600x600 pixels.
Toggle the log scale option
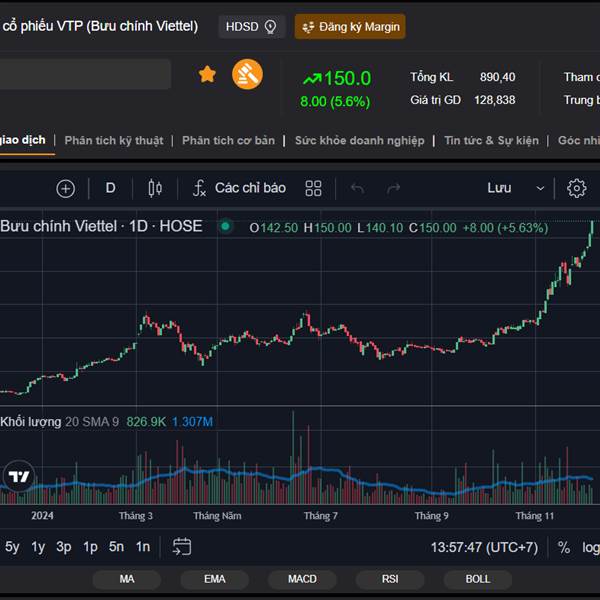pos(591,548)
